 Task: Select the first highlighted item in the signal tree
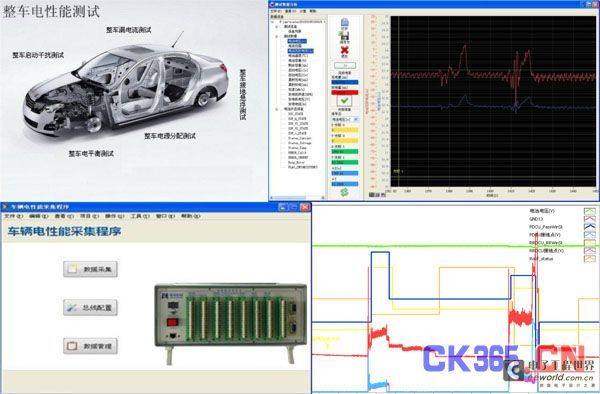pos(297,41)
